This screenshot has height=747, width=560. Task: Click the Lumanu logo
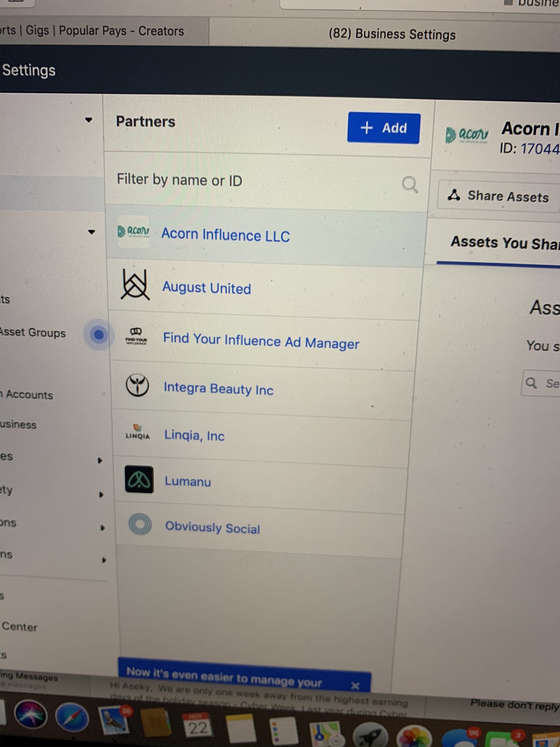coord(139,479)
